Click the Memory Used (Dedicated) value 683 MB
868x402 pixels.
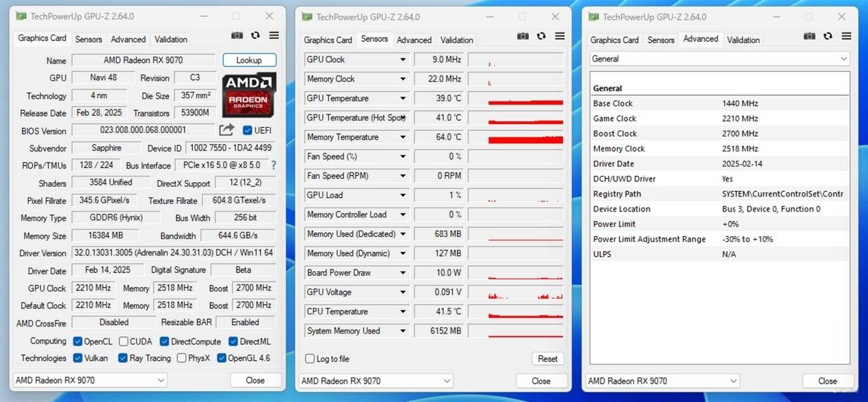point(439,234)
